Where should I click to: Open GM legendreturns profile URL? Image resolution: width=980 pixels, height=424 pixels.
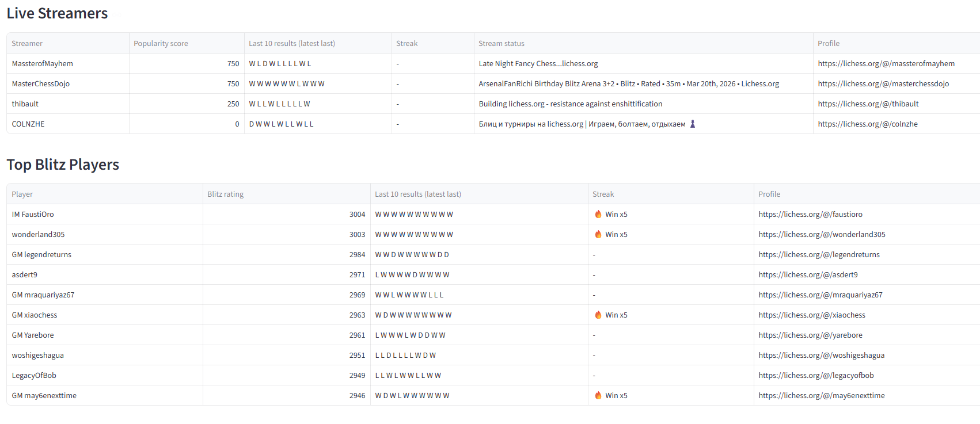click(x=819, y=254)
